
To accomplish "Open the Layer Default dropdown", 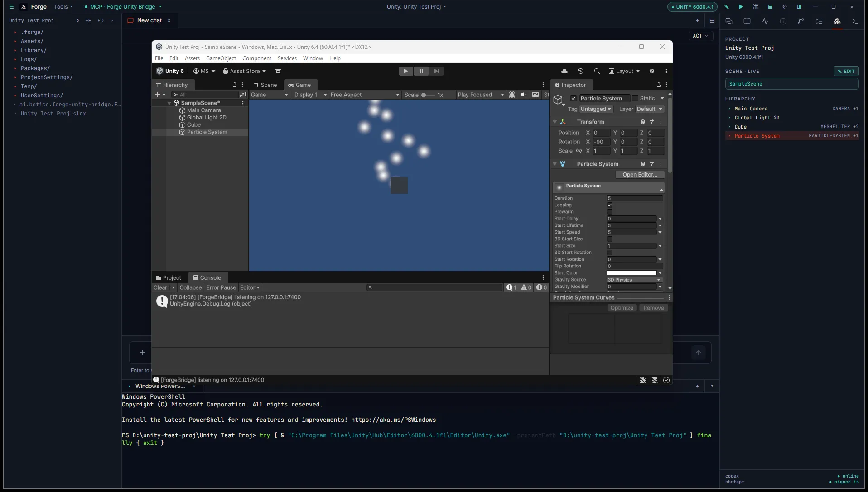I will [x=650, y=109].
